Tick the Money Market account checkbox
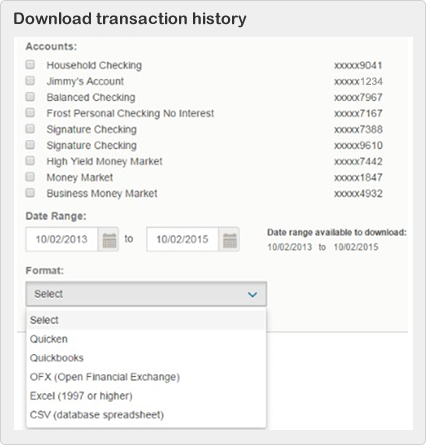Screen dimensions: 426x445 (30, 176)
